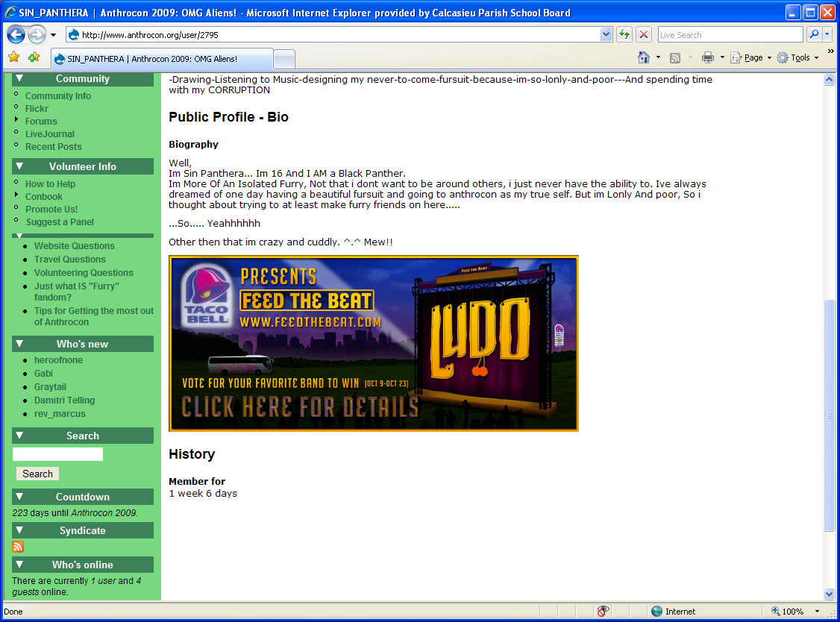The width and height of the screenshot is (840, 622).
Task: Open the Print options dropdown arrow
Action: [722, 57]
